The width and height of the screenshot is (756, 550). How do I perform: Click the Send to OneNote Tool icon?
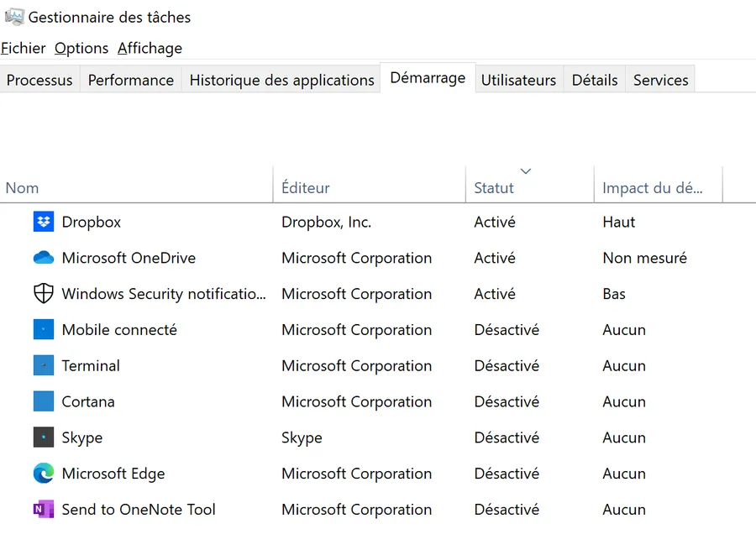44,509
